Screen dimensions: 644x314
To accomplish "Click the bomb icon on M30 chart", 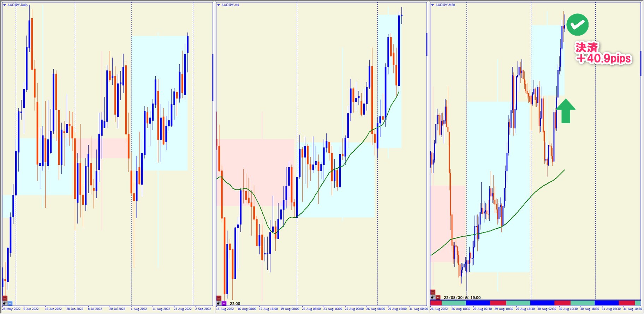I will [x=433, y=297].
